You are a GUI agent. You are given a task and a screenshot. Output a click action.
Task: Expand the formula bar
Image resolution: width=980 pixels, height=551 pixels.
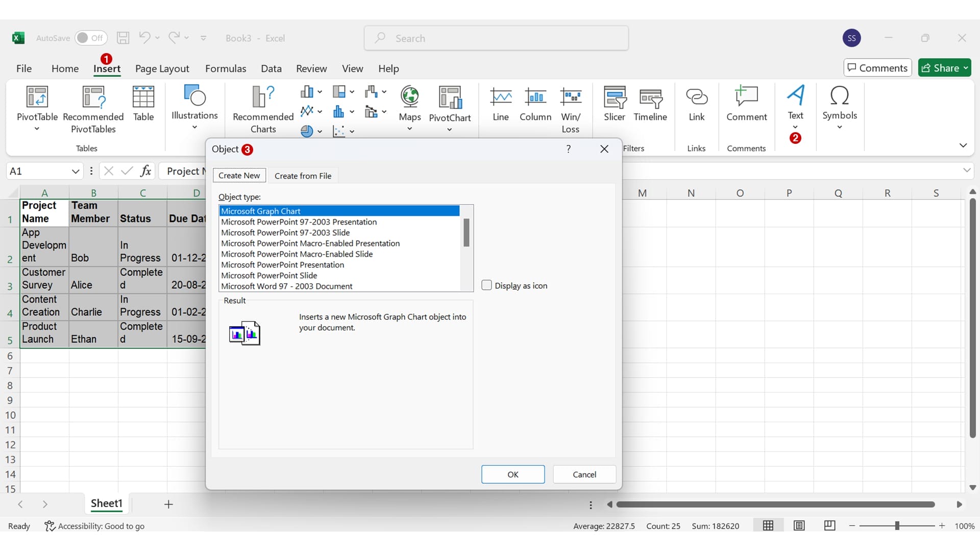(x=967, y=170)
